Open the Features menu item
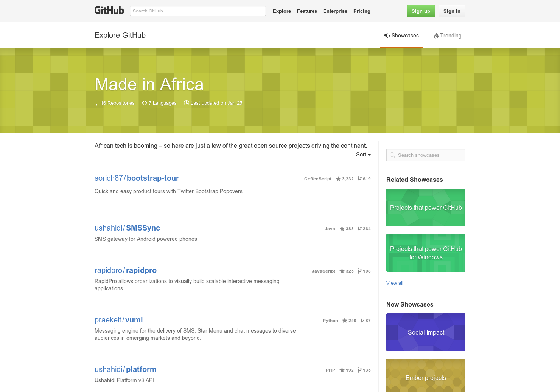 click(x=307, y=11)
